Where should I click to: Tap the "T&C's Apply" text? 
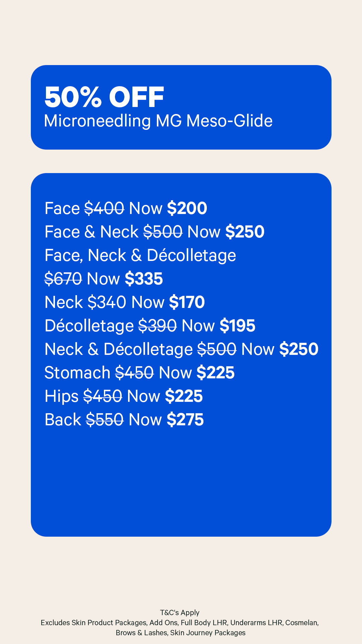(x=180, y=612)
